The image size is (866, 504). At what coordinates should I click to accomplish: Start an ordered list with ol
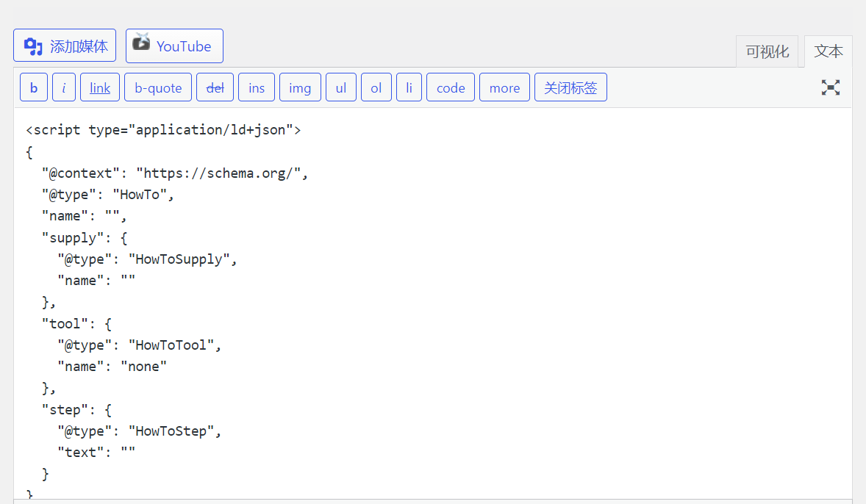point(376,87)
